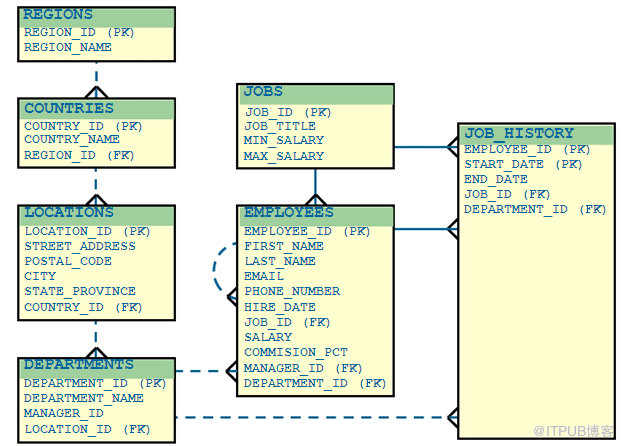Click the COMMISION_PCT column text
This screenshot has height=446, width=623.
296,352
